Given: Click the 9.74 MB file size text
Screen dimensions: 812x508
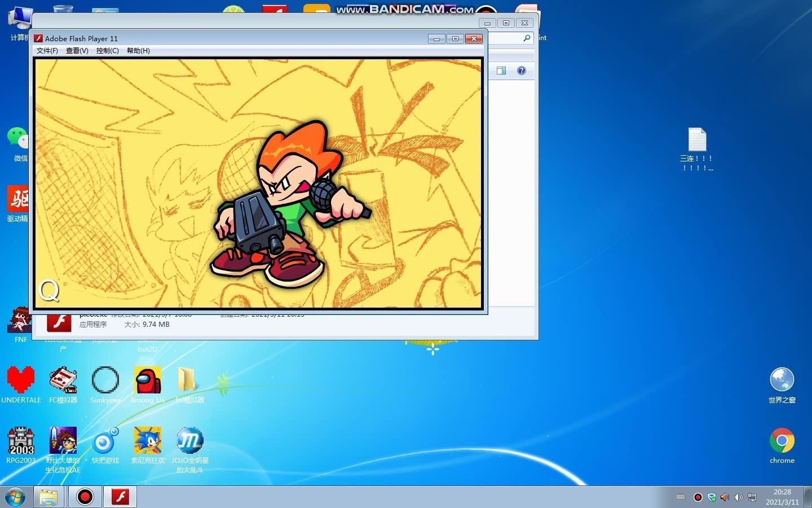Looking at the screenshot, I should click(156, 325).
